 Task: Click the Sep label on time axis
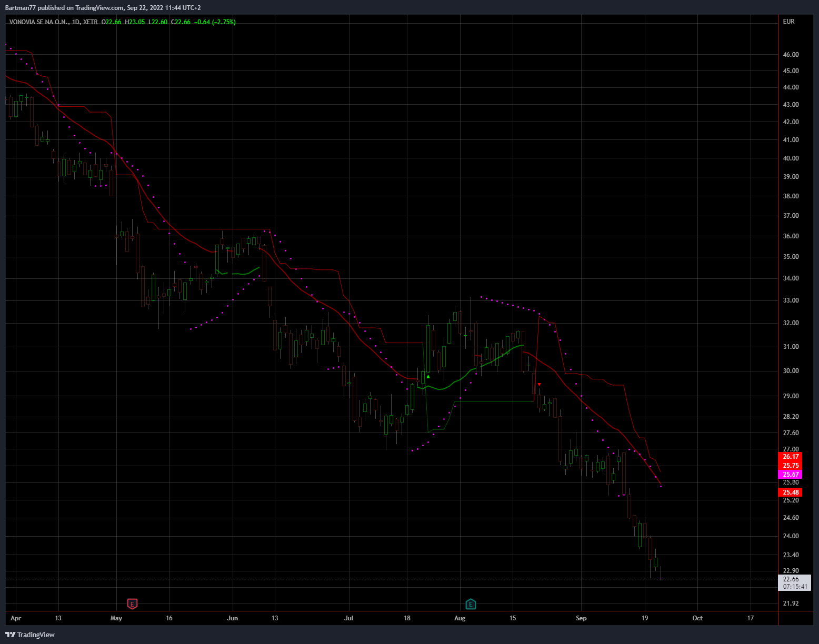581,618
